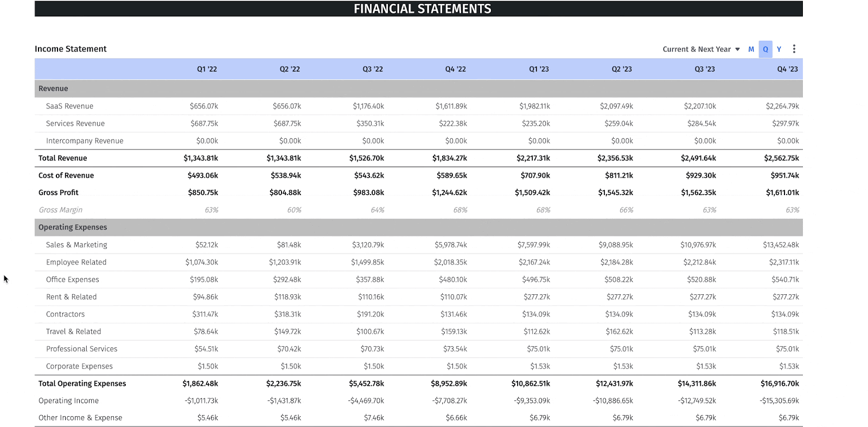Click the Q2 '22 column header
This screenshot has height=427, width=868.
coord(290,69)
